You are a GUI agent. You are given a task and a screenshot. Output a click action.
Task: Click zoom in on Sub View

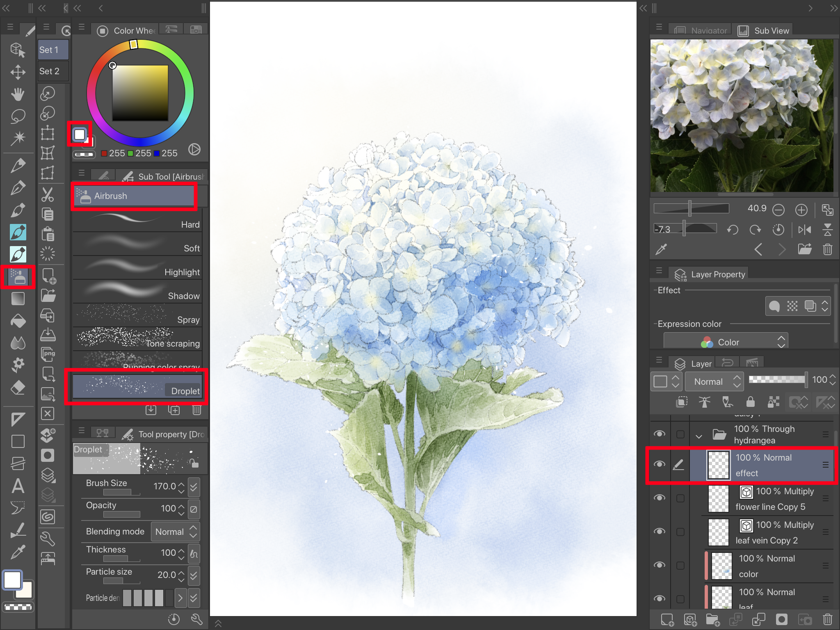tap(801, 210)
